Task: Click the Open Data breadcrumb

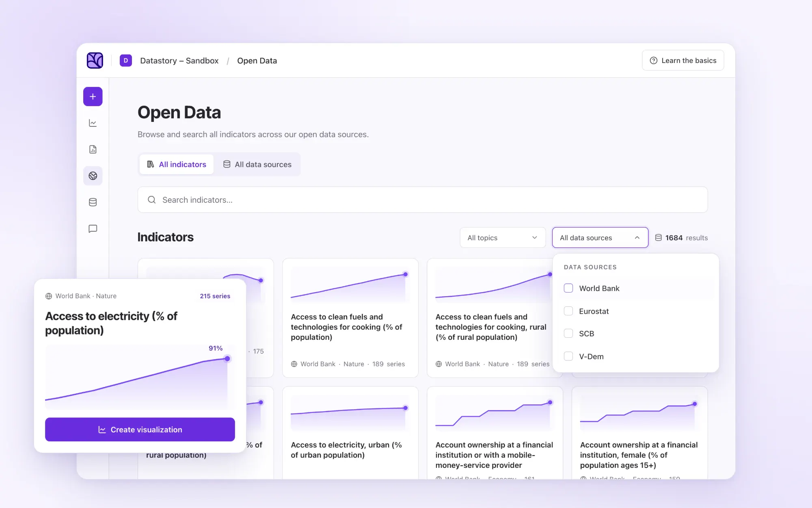Action: point(257,61)
